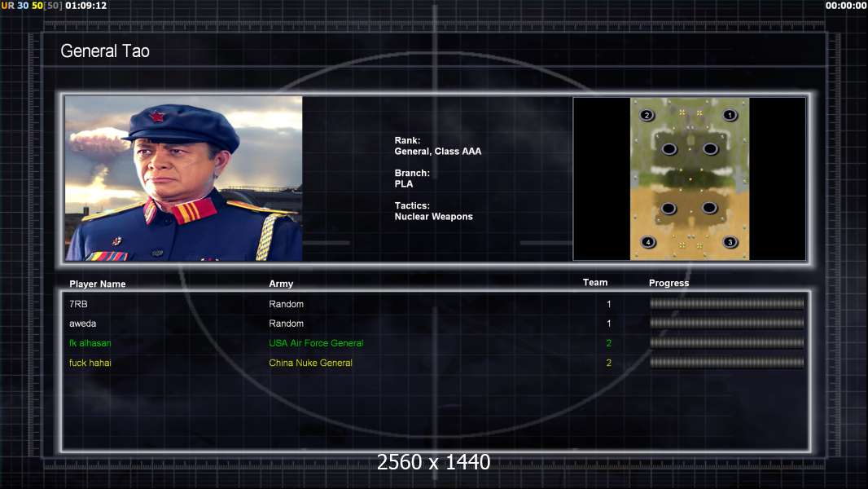
Task: Select player name aweda
Action: click(x=82, y=324)
